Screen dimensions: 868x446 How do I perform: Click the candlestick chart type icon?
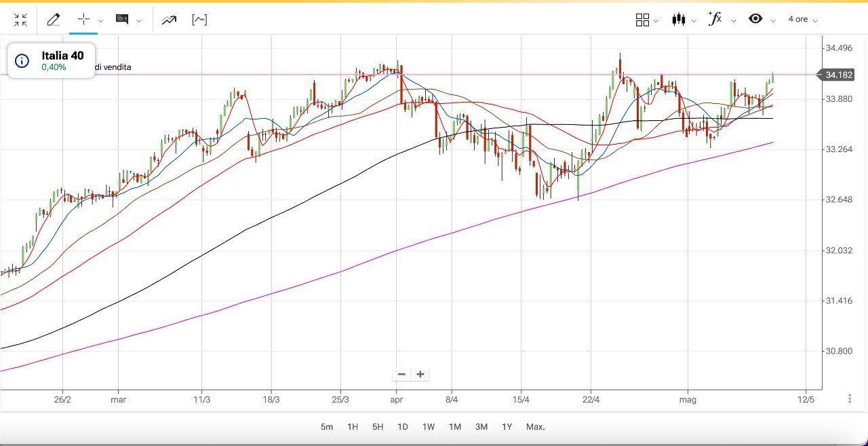pos(678,19)
